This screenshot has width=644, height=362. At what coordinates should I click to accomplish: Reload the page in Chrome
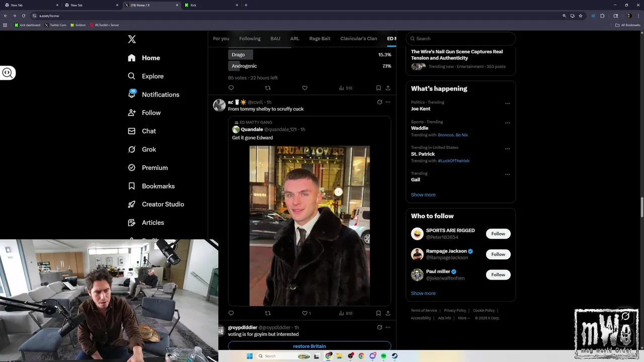[x=23, y=16]
